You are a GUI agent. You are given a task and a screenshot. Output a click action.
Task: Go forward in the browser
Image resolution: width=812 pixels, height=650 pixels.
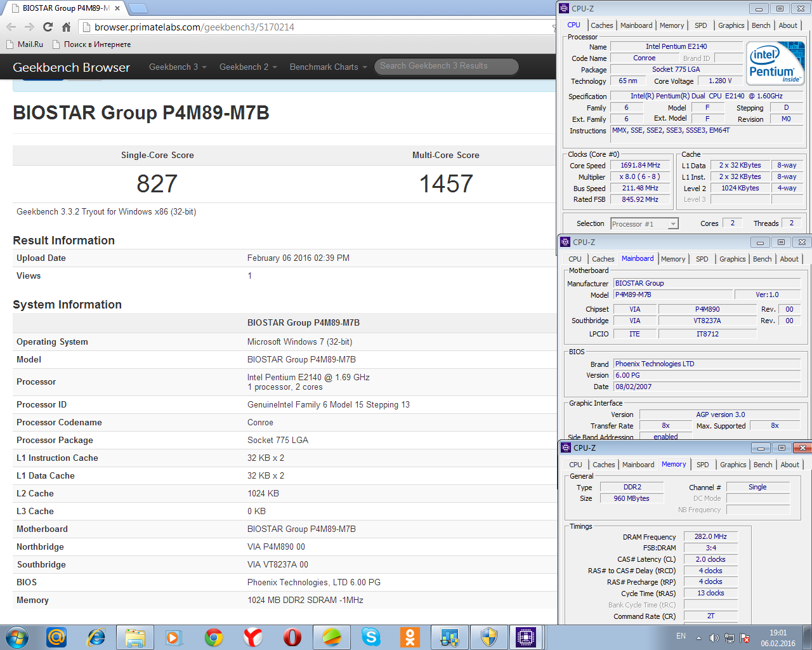29,27
